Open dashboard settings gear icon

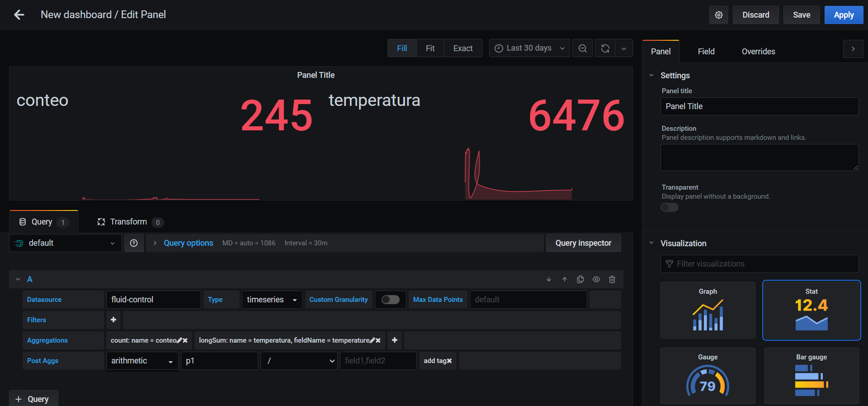719,15
